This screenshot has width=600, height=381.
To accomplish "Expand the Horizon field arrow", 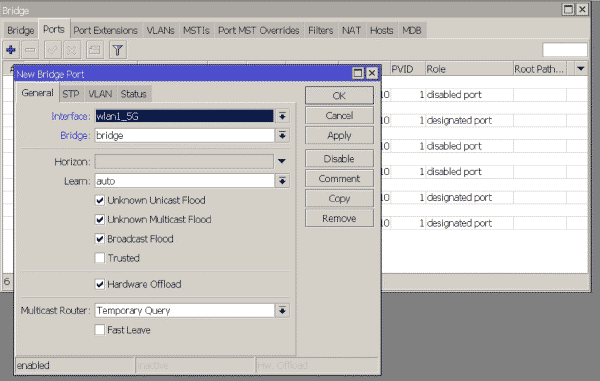I will click(x=282, y=161).
